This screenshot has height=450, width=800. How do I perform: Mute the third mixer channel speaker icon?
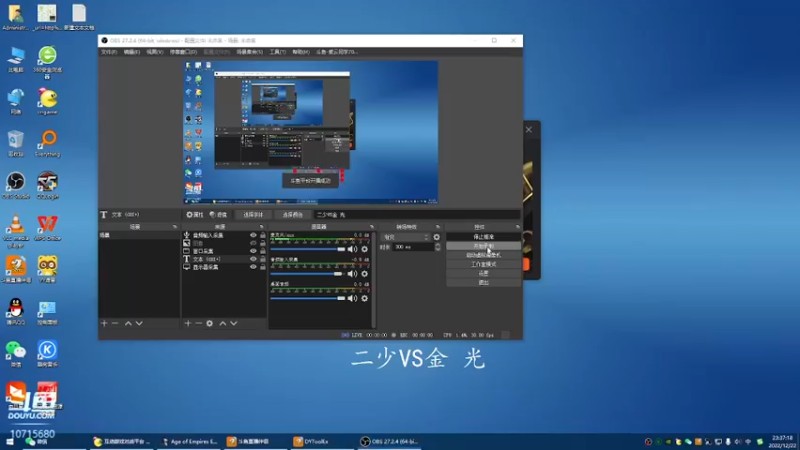point(353,298)
